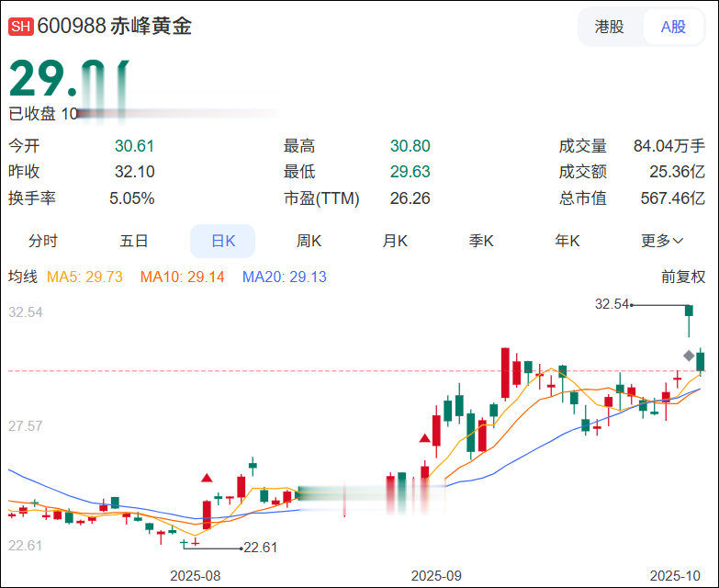
Task: Click the 换手率 value 5.05%
Action: pyautogui.click(x=131, y=198)
